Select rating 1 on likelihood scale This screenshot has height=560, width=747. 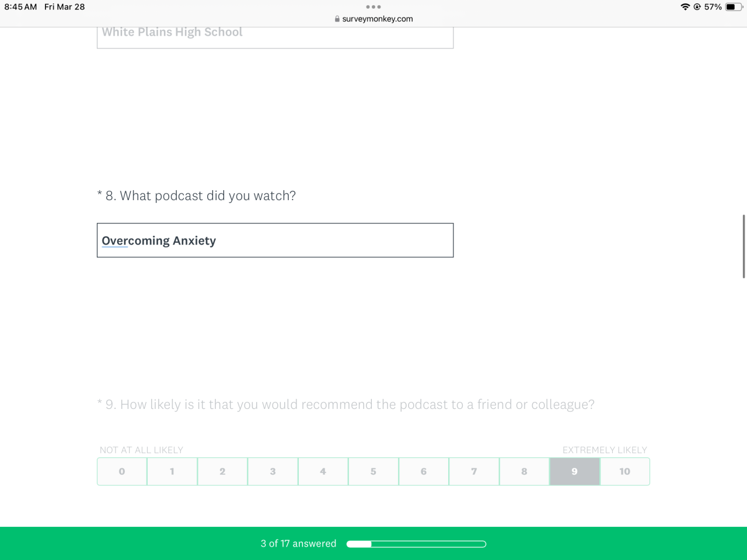[x=172, y=471]
